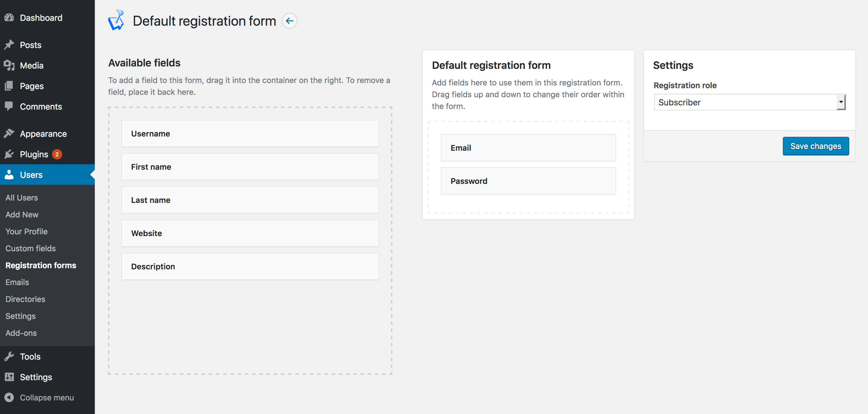Click the Users menu icon
868x414 pixels.
click(x=10, y=175)
